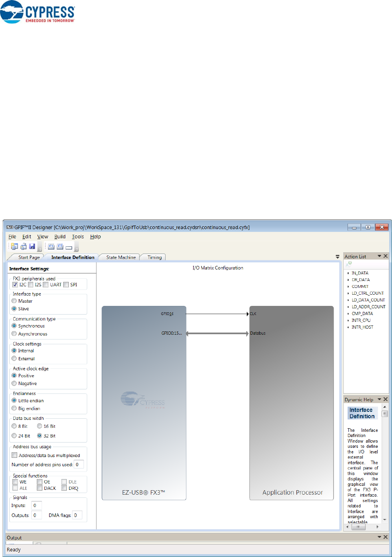This screenshot has height=557, width=392.
Task: Click the Save floppy-disk toolbar icon
Action: [32, 246]
